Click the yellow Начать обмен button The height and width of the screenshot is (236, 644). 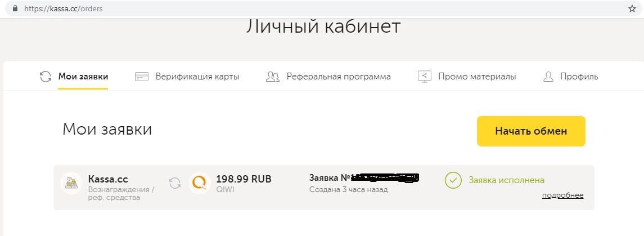pyautogui.click(x=531, y=131)
